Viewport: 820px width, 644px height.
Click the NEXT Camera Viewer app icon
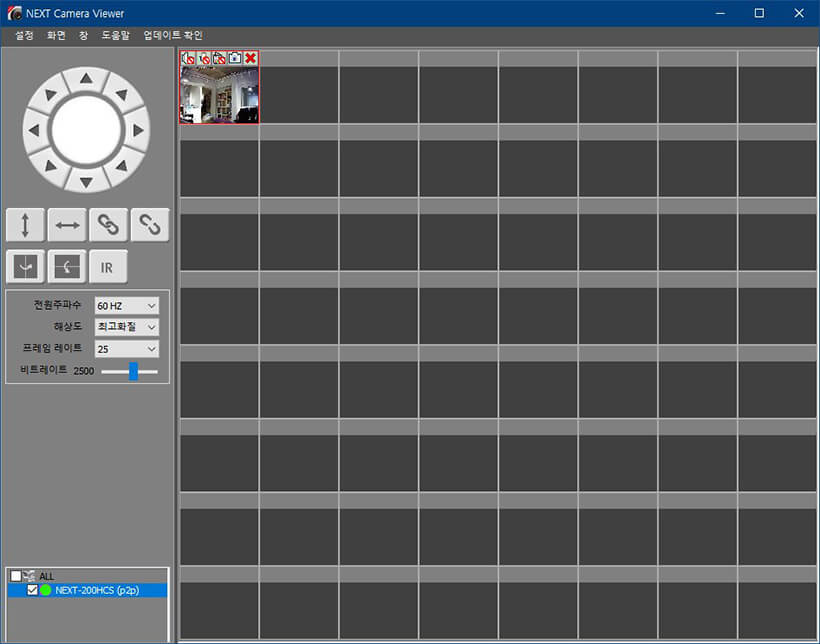click(x=15, y=13)
